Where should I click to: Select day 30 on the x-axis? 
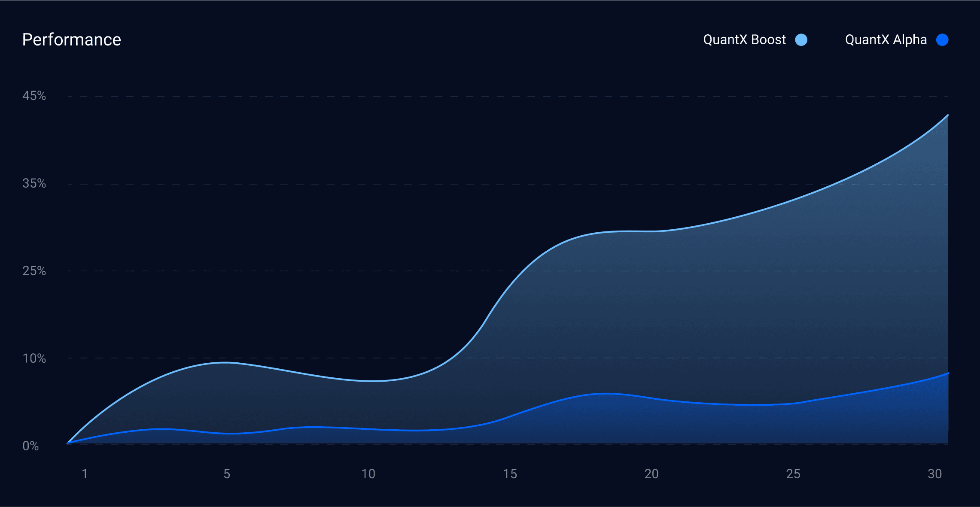(x=935, y=474)
